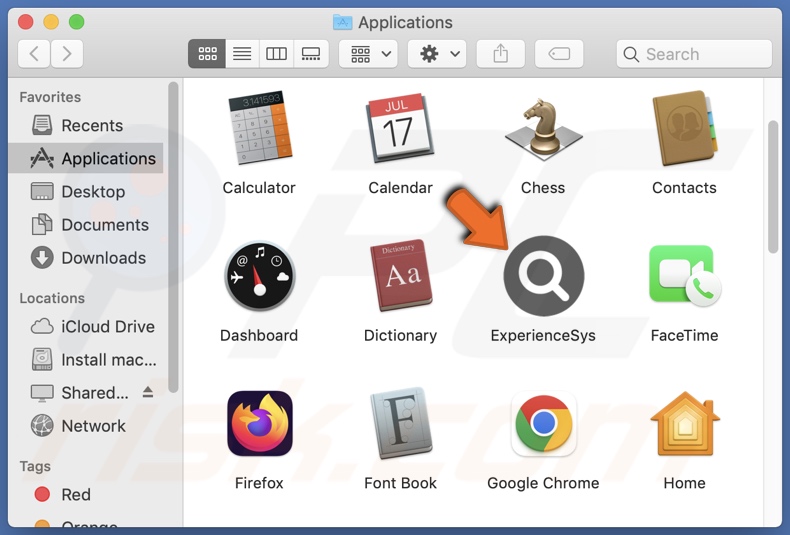
Task: Click the yellow minimize window button
Action: pos(51,22)
